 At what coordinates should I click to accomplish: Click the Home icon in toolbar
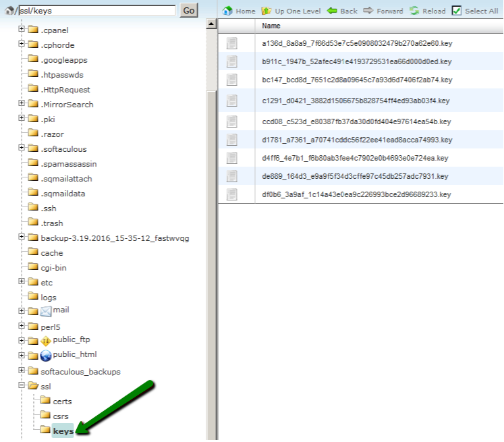point(228,11)
